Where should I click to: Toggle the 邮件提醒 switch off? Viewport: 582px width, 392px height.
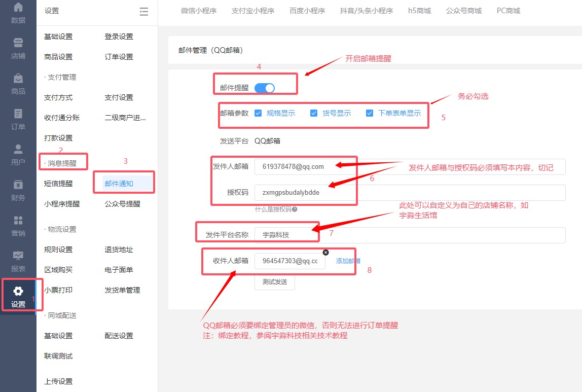point(264,88)
